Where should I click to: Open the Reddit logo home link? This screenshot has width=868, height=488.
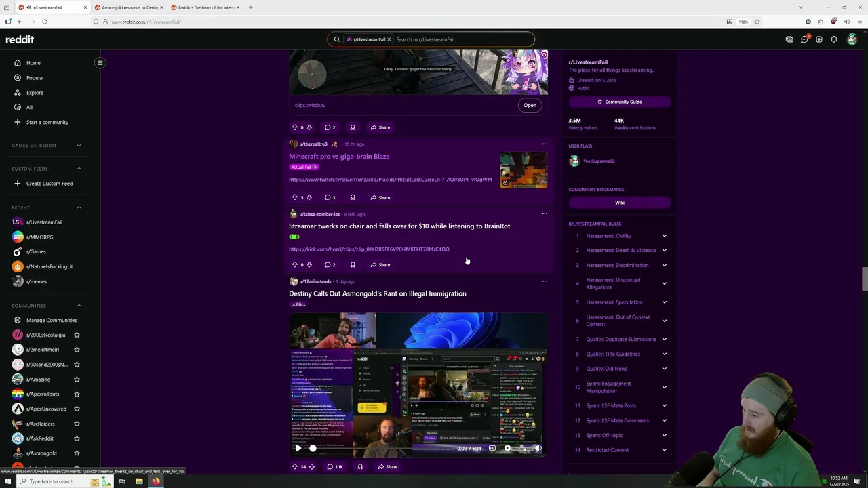click(20, 39)
